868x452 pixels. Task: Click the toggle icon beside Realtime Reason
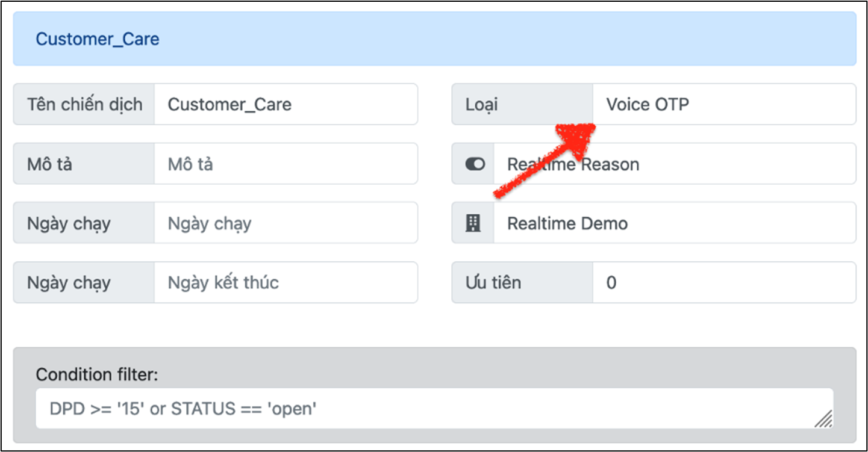(475, 164)
